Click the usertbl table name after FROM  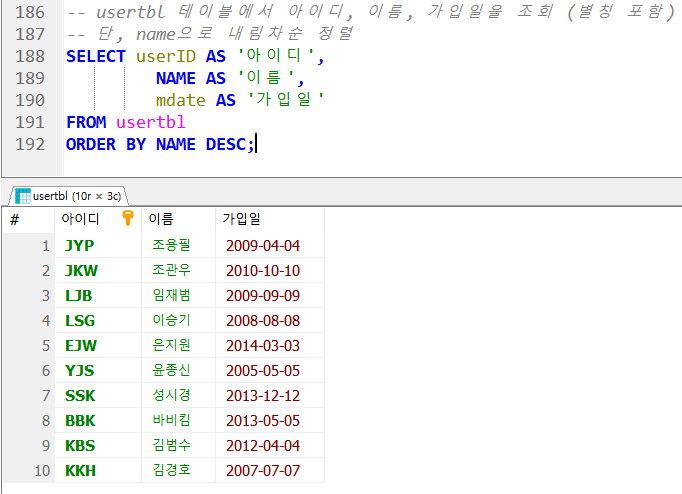click(151, 122)
